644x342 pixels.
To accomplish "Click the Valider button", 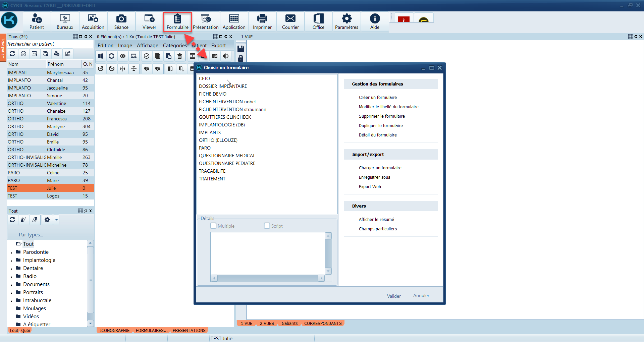I will (393, 296).
